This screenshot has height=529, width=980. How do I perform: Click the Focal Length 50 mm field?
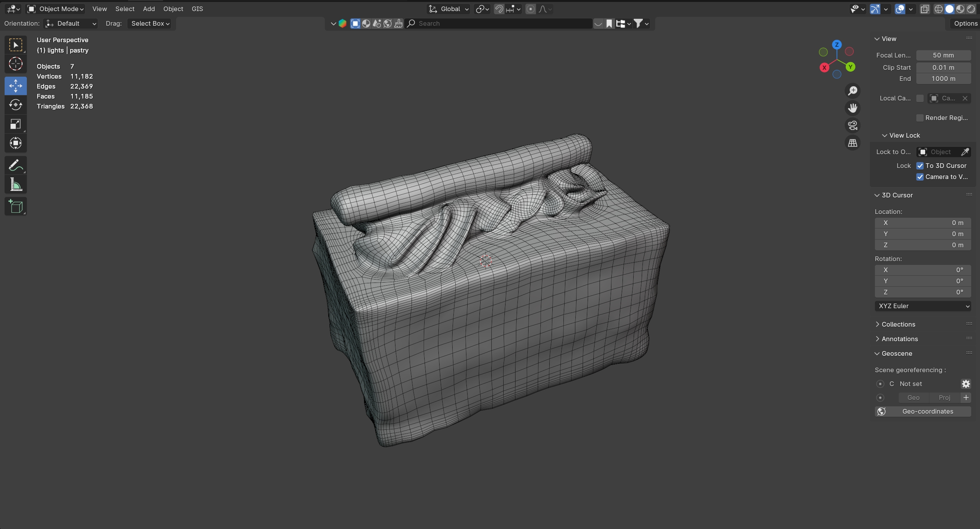(943, 55)
